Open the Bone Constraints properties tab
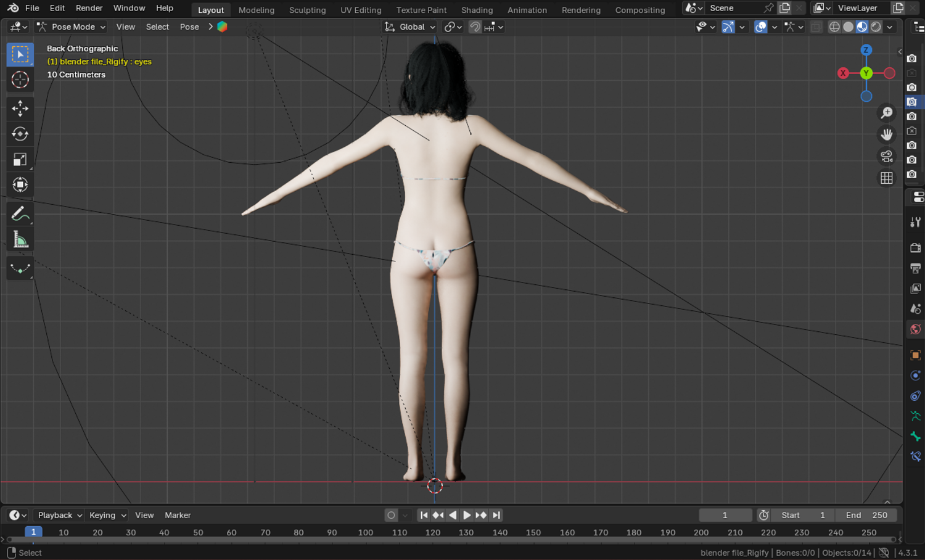This screenshot has height=560, width=925. (916, 457)
